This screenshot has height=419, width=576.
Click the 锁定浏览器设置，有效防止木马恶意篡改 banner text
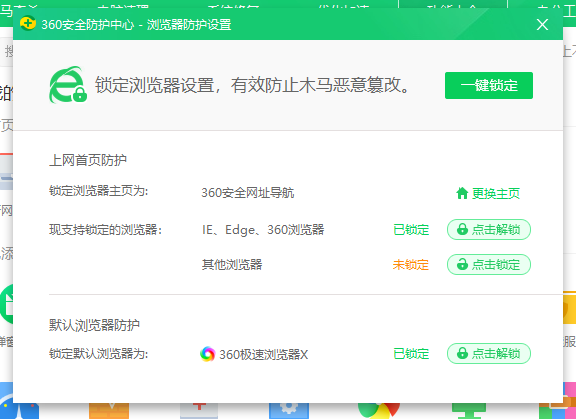click(x=252, y=85)
